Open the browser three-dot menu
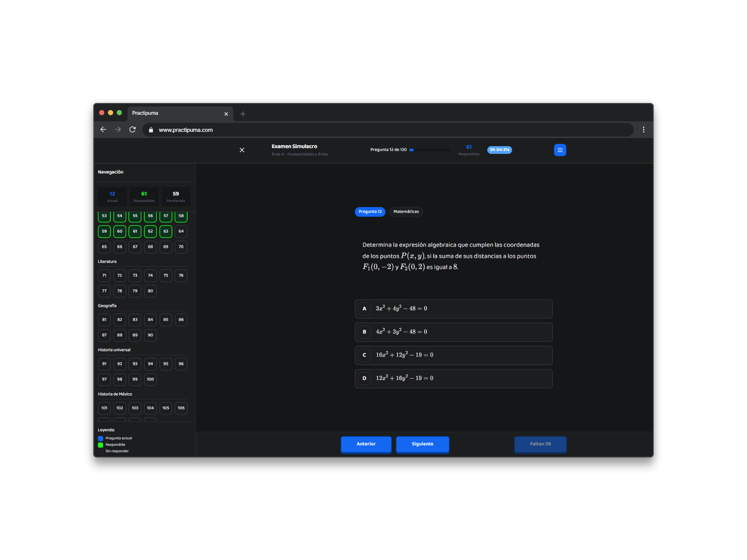Viewport: 747px width, 560px height. click(644, 129)
